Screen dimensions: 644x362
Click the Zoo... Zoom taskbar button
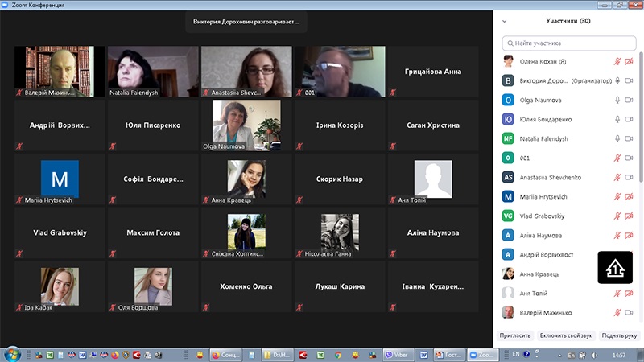point(482,355)
